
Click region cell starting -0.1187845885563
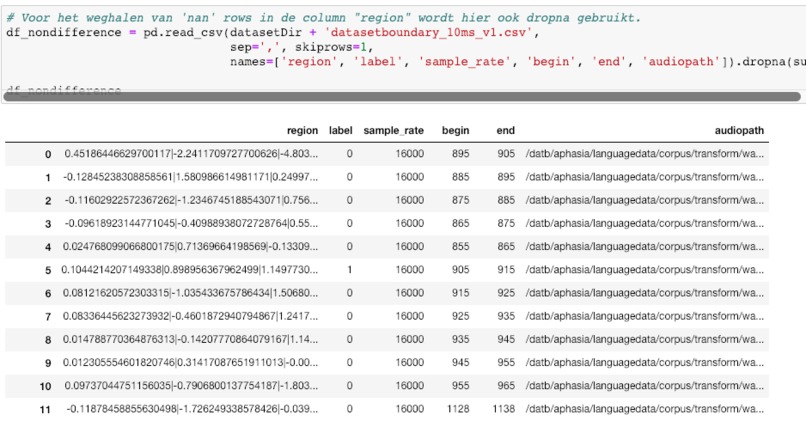[192, 409]
